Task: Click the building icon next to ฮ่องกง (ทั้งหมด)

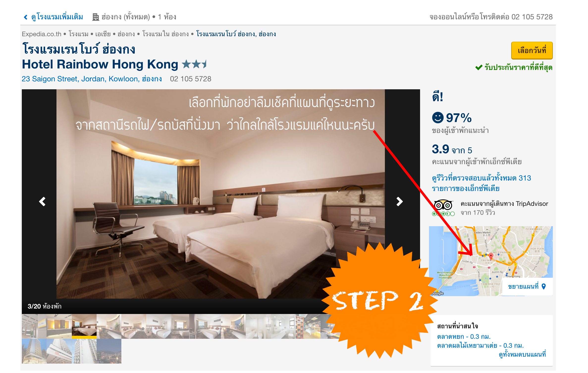Action: (96, 17)
